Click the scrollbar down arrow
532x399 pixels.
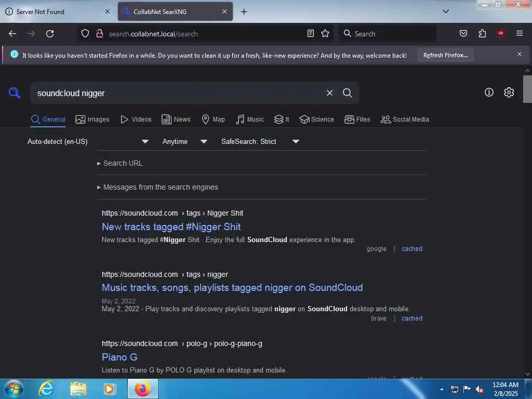click(527, 374)
